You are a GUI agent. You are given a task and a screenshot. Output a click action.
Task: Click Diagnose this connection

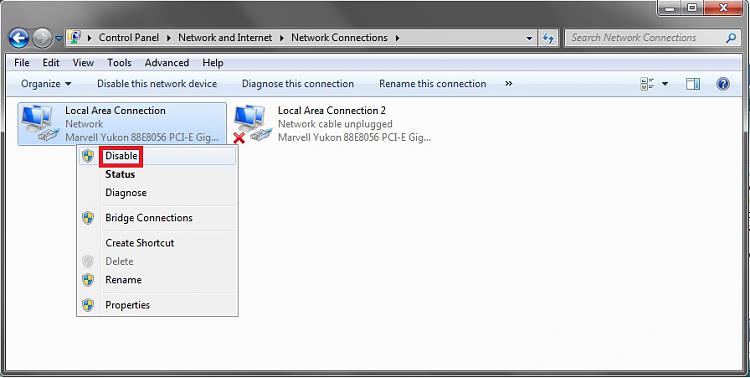(x=298, y=84)
